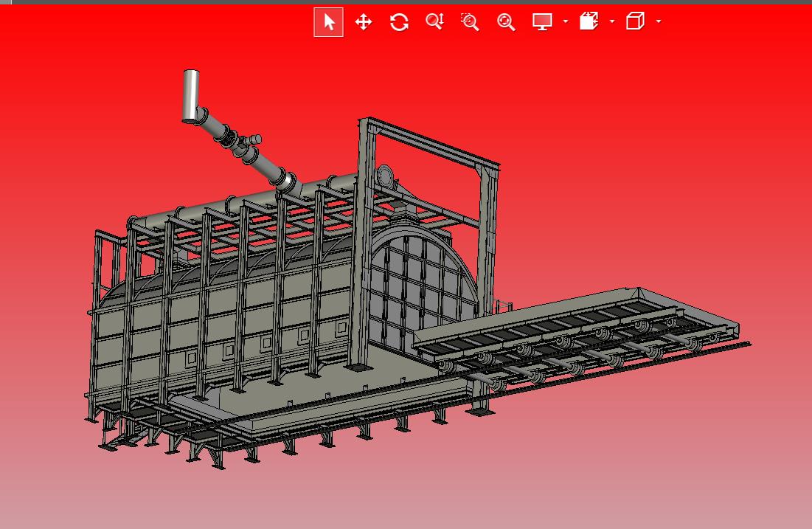The height and width of the screenshot is (529, 812).
Task: Open the cube view orientation dropdown arrow
Action: click(x=659, y=21)
